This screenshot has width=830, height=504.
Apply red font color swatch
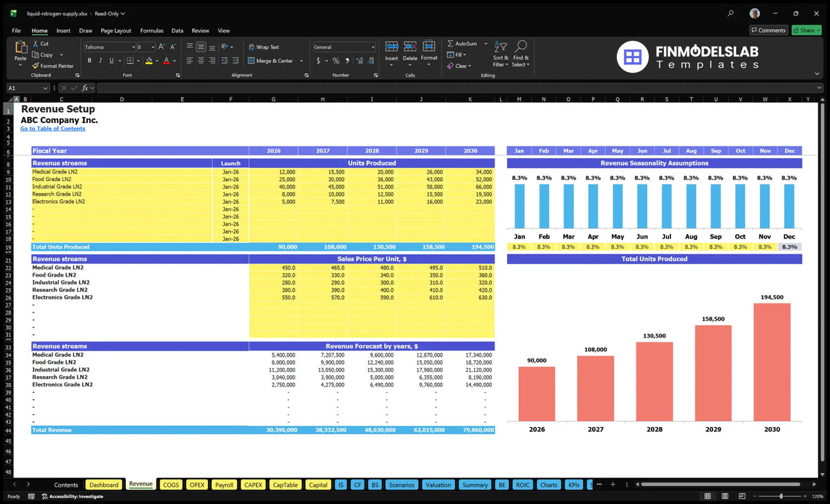click(x=166, y=61)
